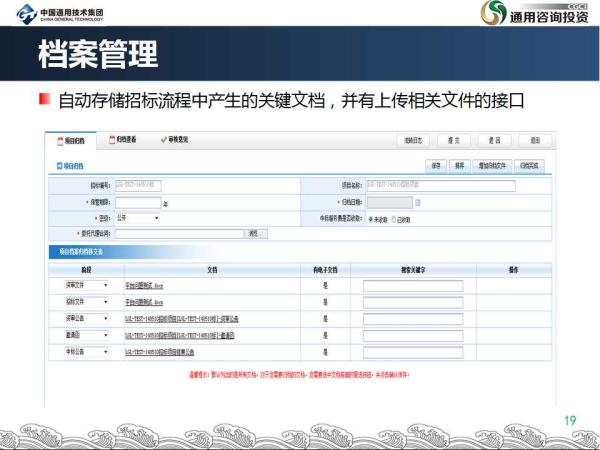Click the keyword input in 邀请函 row
Viewport: 600px width, 450px height.
click(413, 335)
